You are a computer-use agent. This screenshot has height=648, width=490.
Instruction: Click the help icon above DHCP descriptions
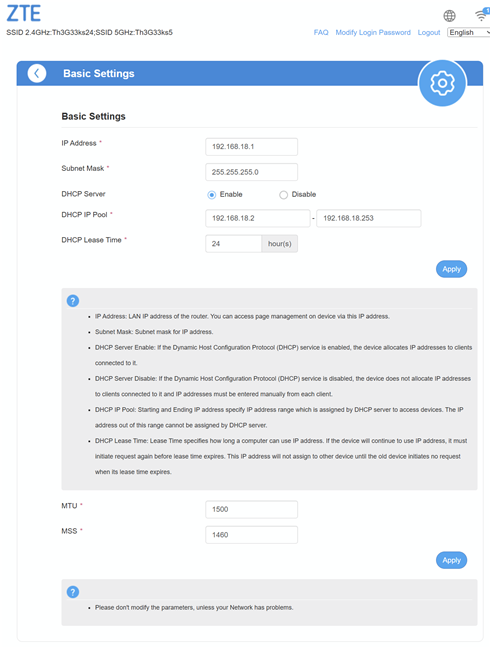[73, 301]
